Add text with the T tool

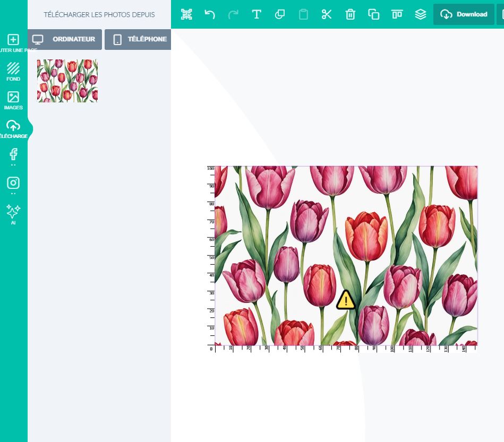[257, 14]
